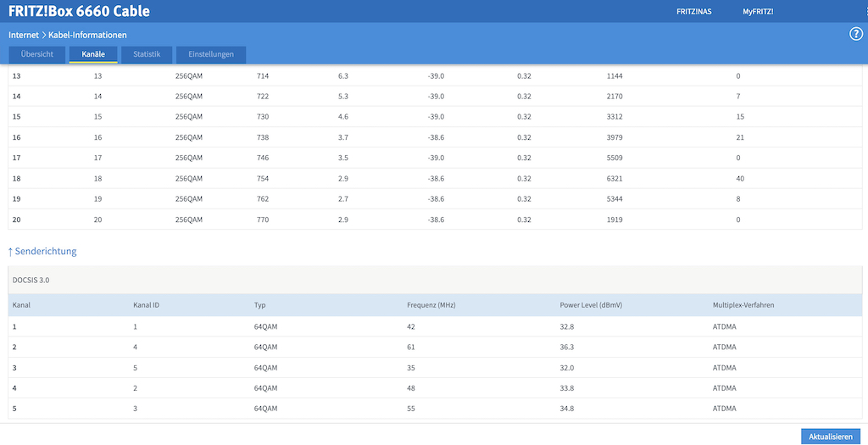Open the Statistik tab
The image size is (868, 445).
[147, 54]
